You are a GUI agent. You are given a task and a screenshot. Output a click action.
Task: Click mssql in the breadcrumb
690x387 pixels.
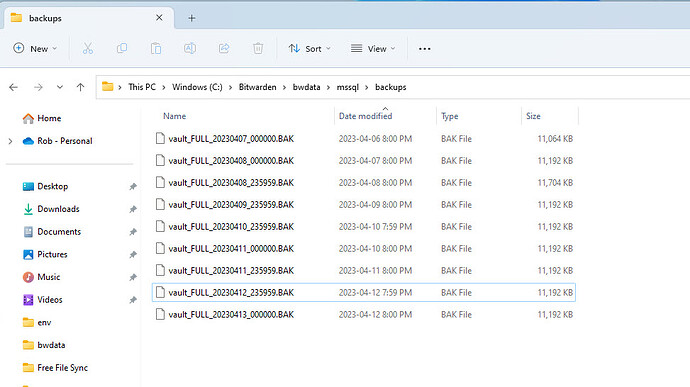click(x=348, y=87)
